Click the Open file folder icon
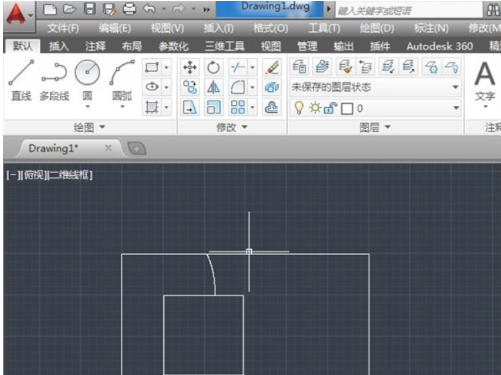501x375 pixels. point(69,9)
